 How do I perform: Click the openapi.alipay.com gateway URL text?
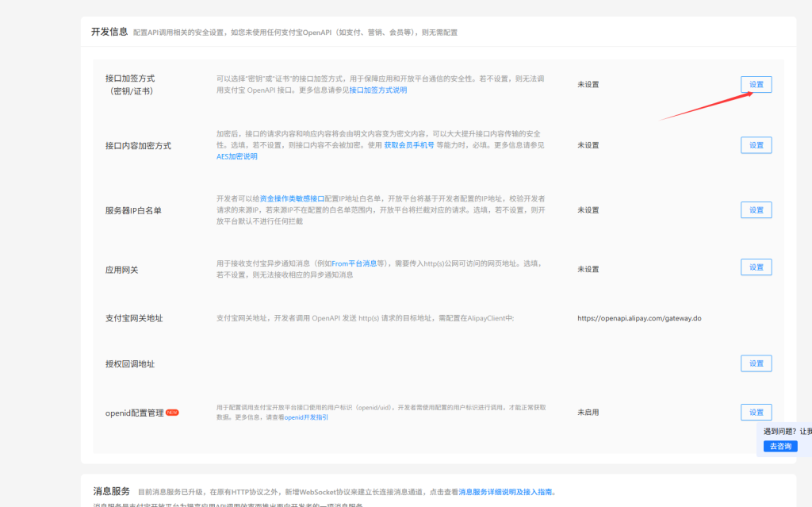tap(639, 318)
